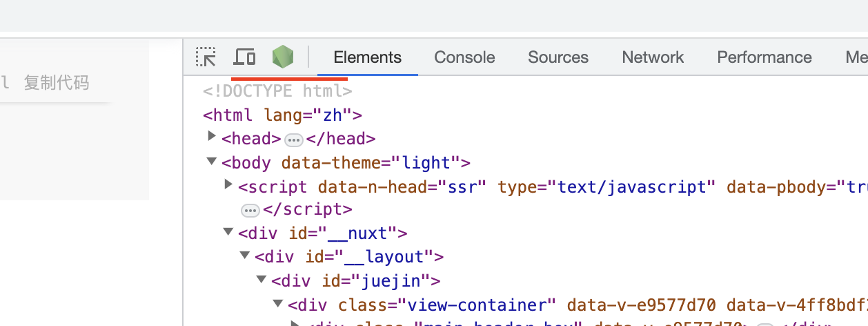The image size is (868, 326).
Task: Collapse the div id __nuxt node
Action: coord(228,232)
